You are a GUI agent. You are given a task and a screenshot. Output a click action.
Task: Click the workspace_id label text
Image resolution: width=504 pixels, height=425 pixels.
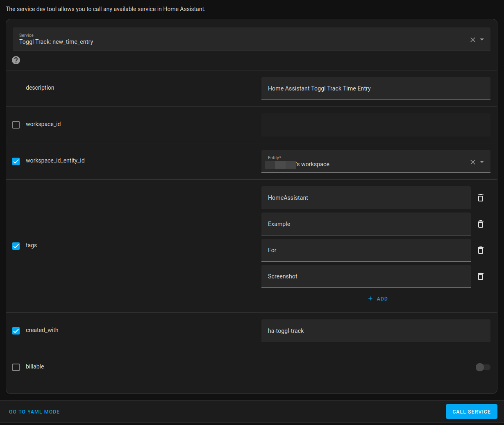coord(43,124)
